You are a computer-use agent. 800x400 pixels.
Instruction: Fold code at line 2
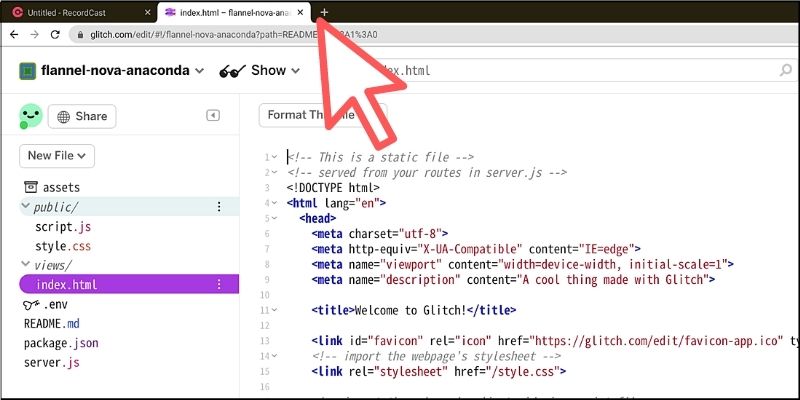click(x=274, y=172)
